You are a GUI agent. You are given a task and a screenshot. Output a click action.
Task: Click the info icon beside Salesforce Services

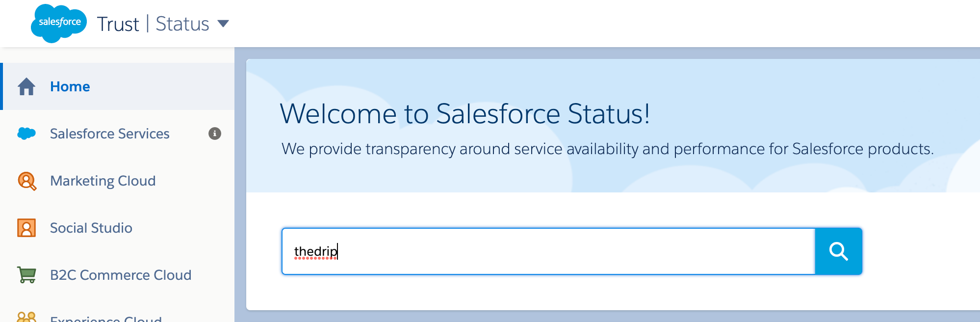coord(215,134)
